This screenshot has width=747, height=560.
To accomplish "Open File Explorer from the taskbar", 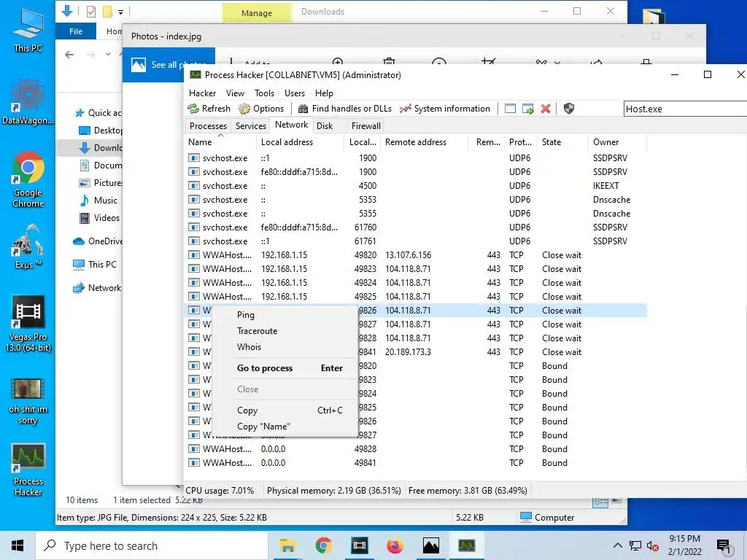I will pyautogui.click(x=287, y=545).
